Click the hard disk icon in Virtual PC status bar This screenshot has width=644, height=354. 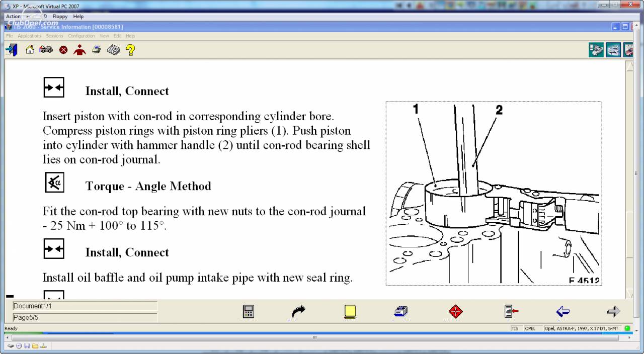(11, 346)
